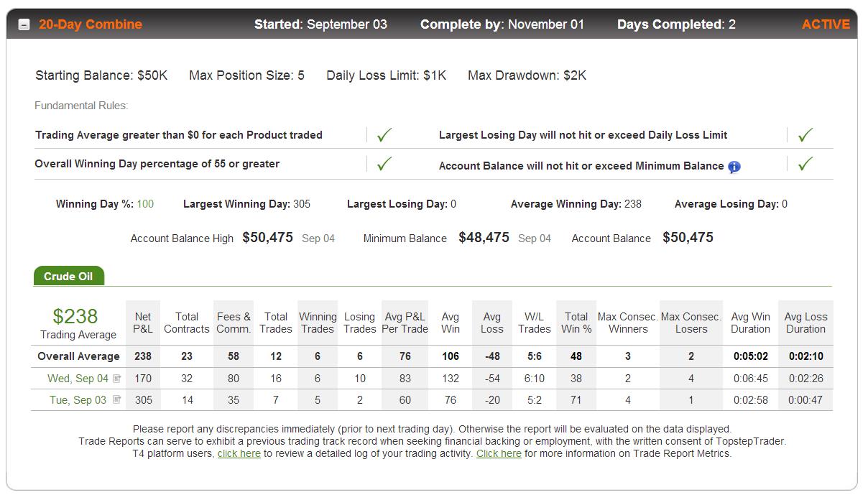Select the Crude Oil tab
868x500 pixels.
click(x=68, y=276)
